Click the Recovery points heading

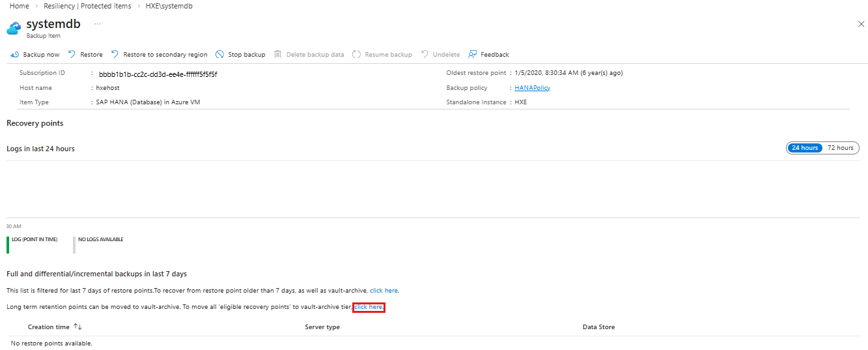(x=35, y=123)
